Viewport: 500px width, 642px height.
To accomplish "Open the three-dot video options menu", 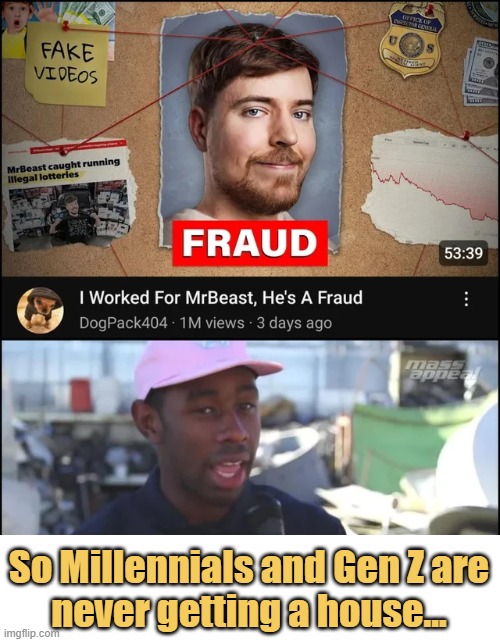I will (466, 299).
